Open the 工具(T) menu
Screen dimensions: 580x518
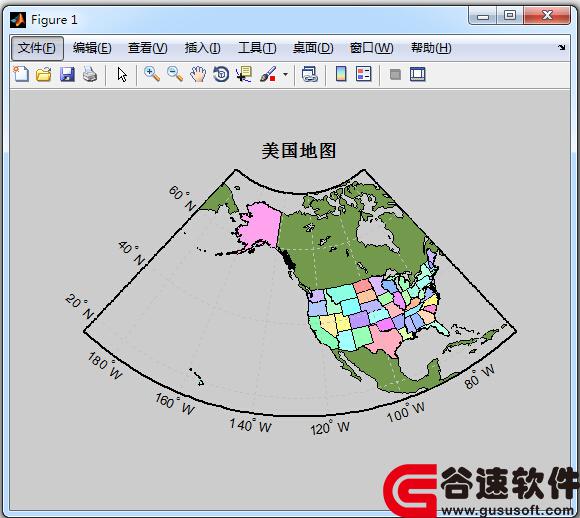[x=257, y=48]
